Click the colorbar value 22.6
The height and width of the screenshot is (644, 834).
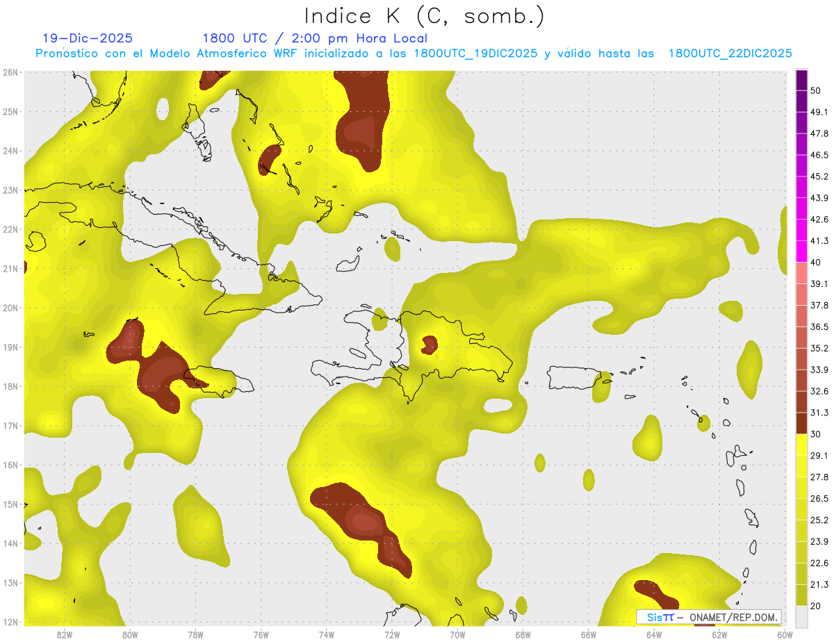click(x=819, y=563)
